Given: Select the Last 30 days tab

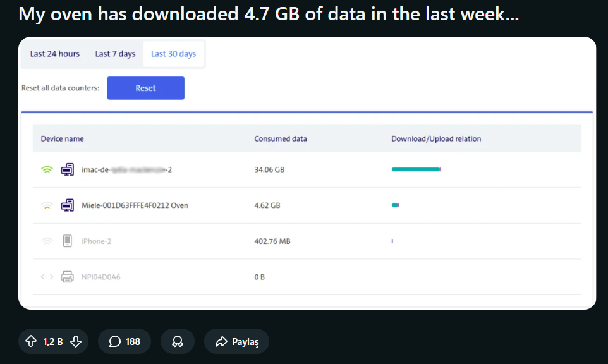Looking at the screenshot, I should click(173, 54).
